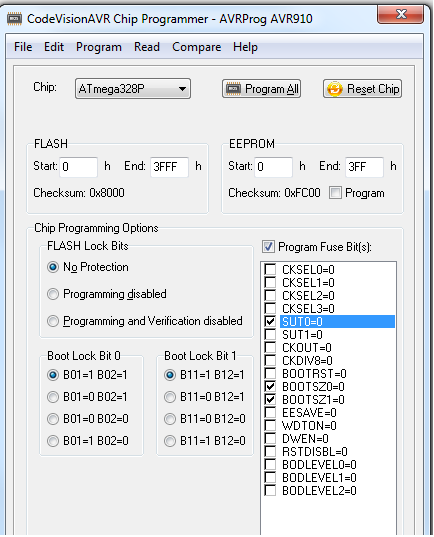Check the CKDIV8=0 fuse bit
Image resolution: width=434 pixels, height=537 pixels.
pos(270,360)
